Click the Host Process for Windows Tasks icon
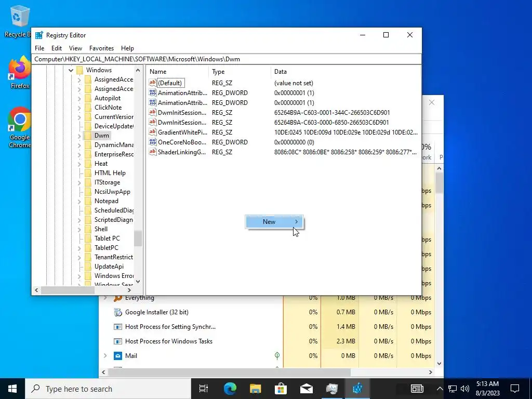The image size is (532, 399). pyautogui.click(x=118, y=341)
